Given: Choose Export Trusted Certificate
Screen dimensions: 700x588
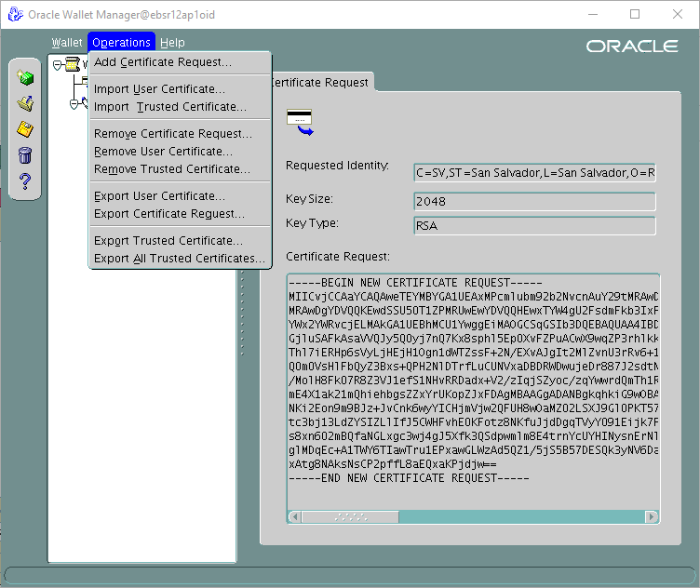Looking at the screenshot, I should 181,241.
